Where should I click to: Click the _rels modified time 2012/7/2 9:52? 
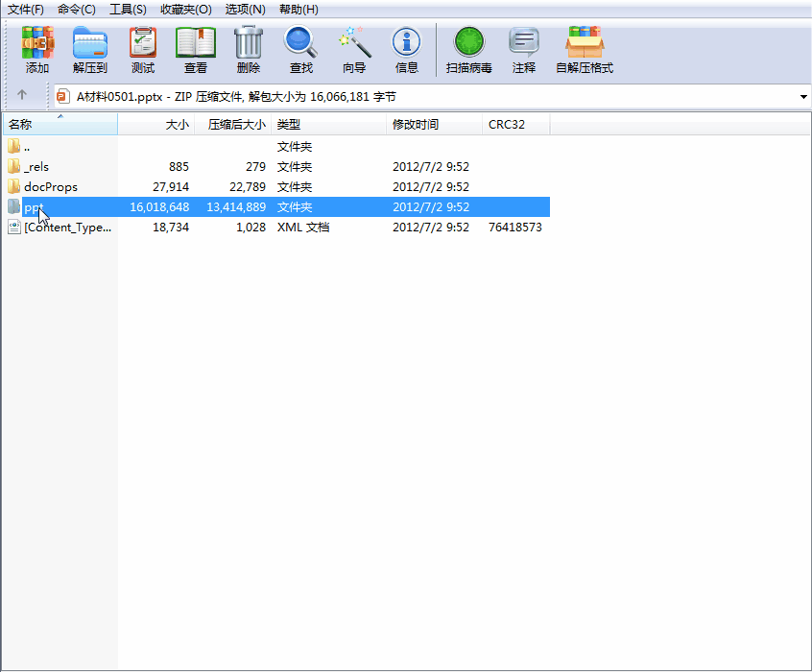431,166
